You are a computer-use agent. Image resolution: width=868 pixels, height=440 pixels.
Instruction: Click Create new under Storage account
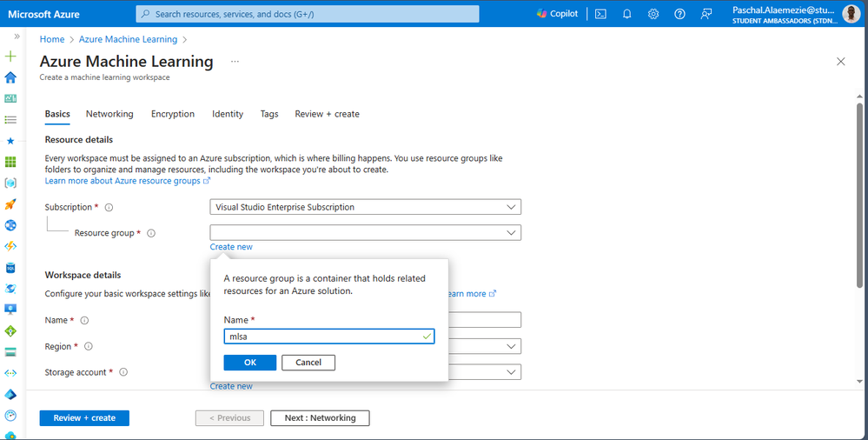click(x=231, y=386)
